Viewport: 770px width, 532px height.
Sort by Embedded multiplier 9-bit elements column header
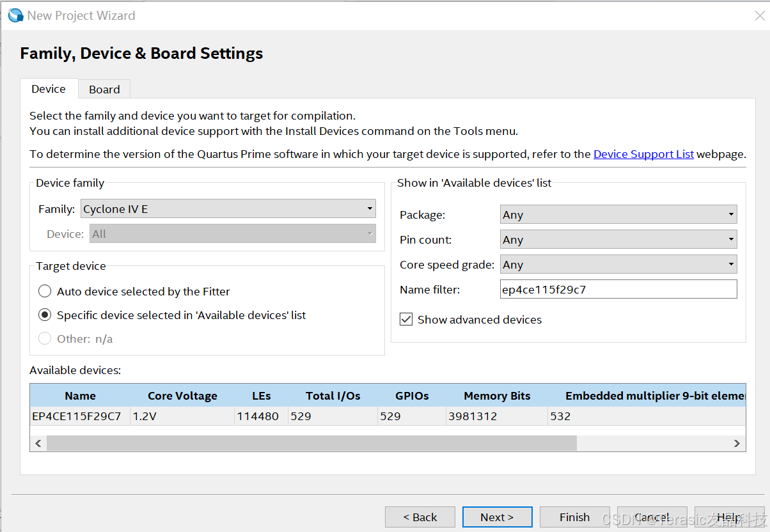(x=647, y=396)
